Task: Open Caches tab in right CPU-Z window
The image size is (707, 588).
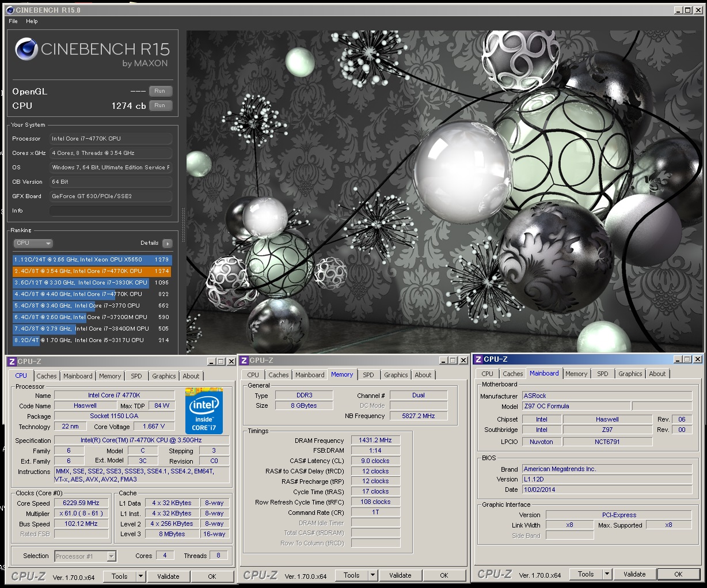Action: [513, 374]
